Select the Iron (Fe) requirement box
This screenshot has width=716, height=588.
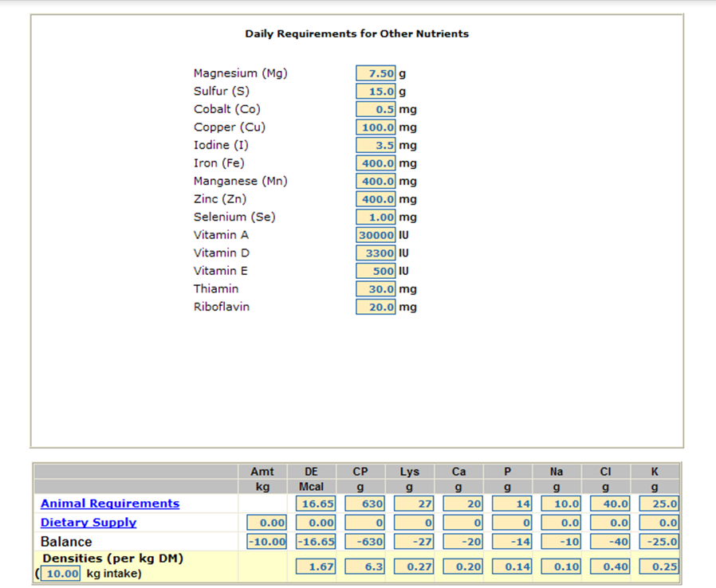coord(376,163)
